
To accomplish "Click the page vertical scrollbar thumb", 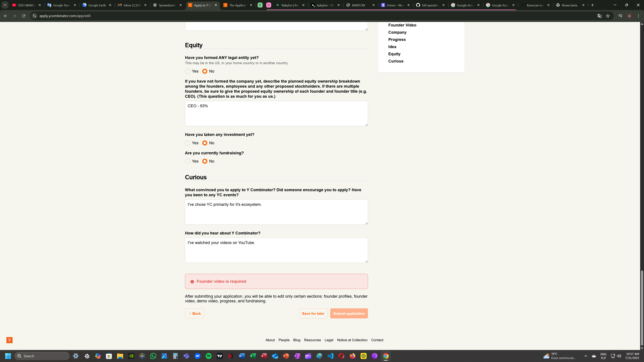I will [642, 308].
